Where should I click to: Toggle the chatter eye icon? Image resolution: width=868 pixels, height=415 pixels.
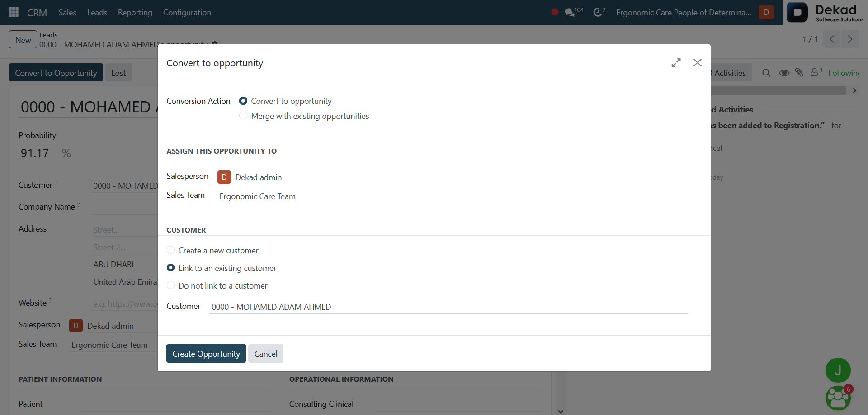pyautogui.click(x=784, y=73)
